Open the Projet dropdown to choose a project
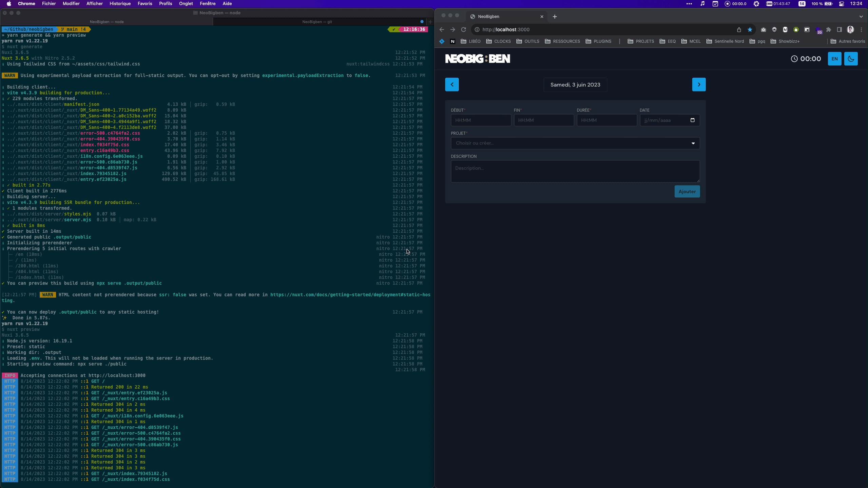The width and height of the screenshot is (868, 488). click(x=574, y=143)
